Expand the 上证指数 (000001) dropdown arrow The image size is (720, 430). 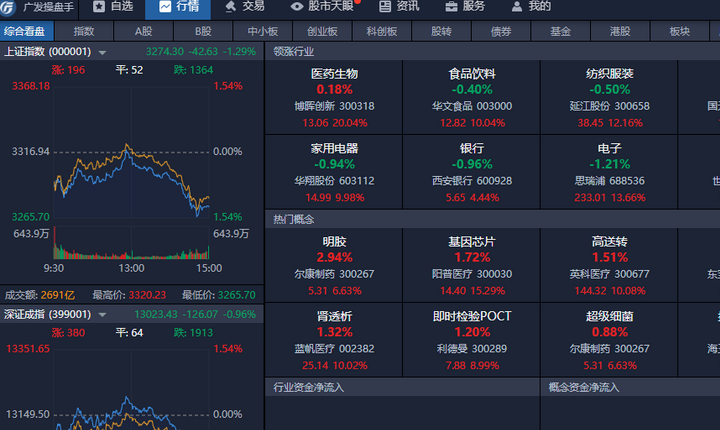(x=102, y=52)
